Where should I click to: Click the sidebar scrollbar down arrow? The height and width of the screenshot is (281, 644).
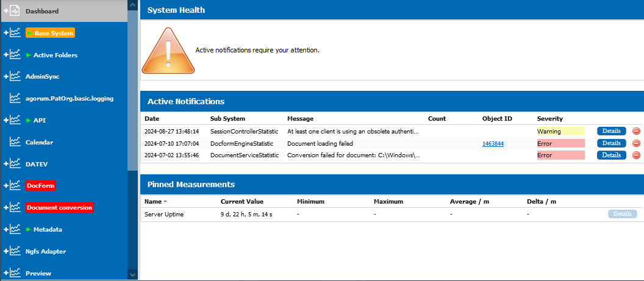(x=132, y=274)
